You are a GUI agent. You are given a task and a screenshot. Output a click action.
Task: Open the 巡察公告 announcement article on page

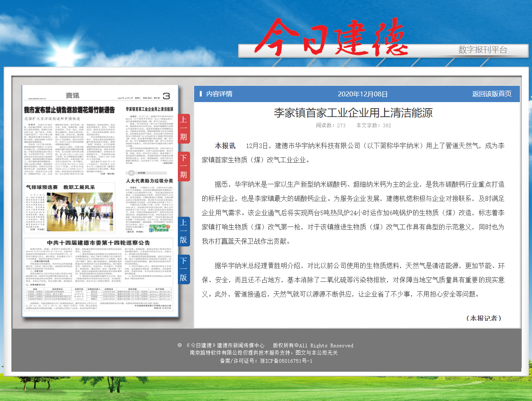click(98, 243)
